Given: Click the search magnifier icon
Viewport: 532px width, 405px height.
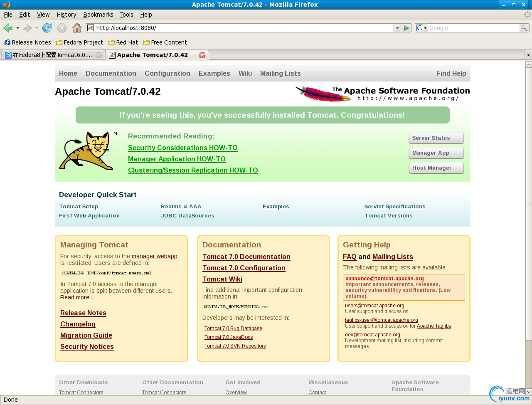Looking at the screenshot, I should pyautogui.click(x=524, y=28).
